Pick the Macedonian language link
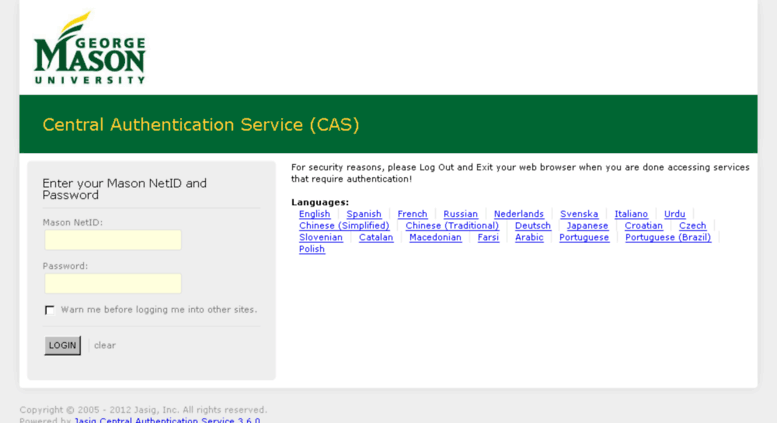Screen dimensions: 777x423 (436, 237)
